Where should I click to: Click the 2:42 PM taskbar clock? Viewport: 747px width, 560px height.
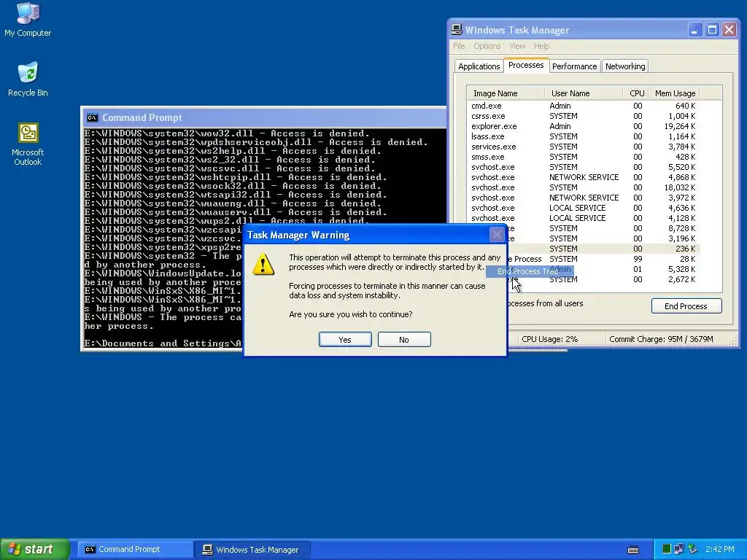click(x=720, y=549)
